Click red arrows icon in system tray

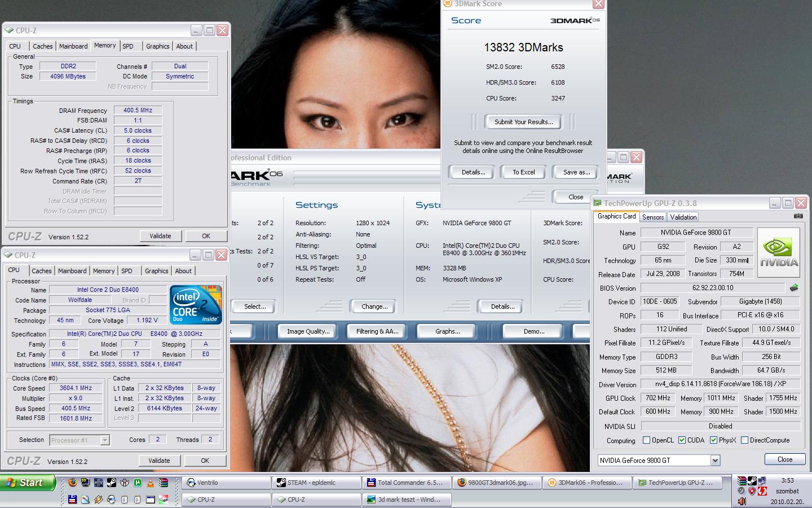point(762,491)
